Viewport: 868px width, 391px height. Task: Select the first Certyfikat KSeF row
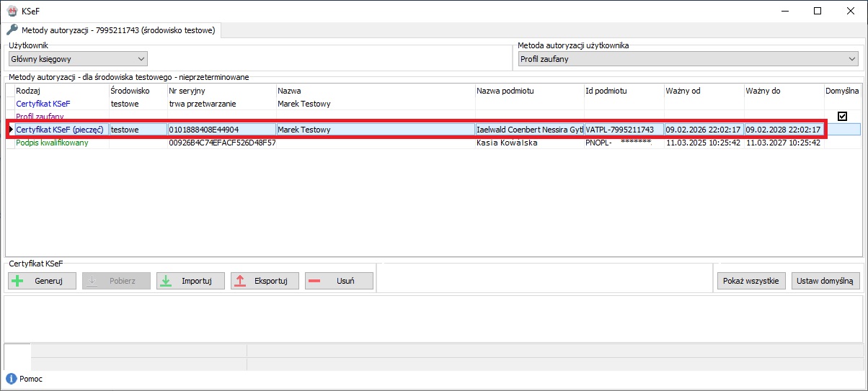43,104
